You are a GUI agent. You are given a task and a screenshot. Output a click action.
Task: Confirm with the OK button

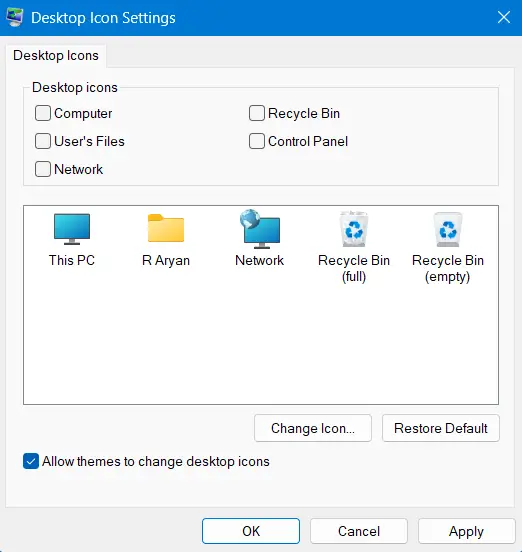click(251, 531)
